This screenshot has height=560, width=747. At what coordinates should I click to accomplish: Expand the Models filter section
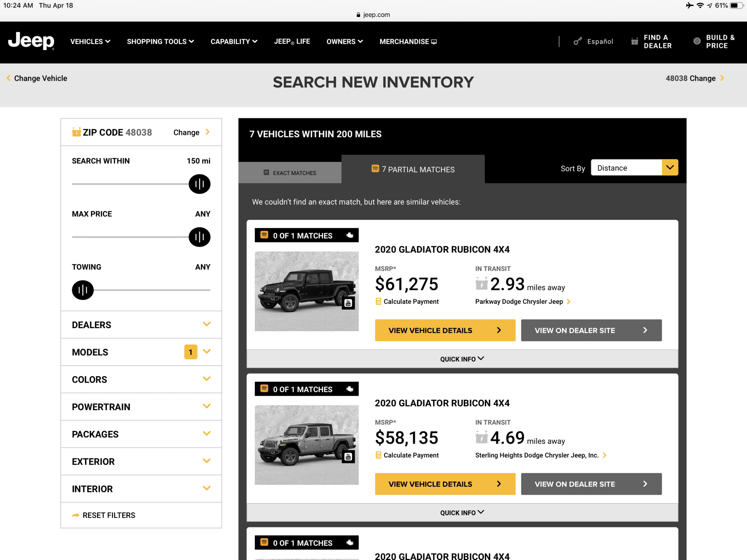pos(141,352)
